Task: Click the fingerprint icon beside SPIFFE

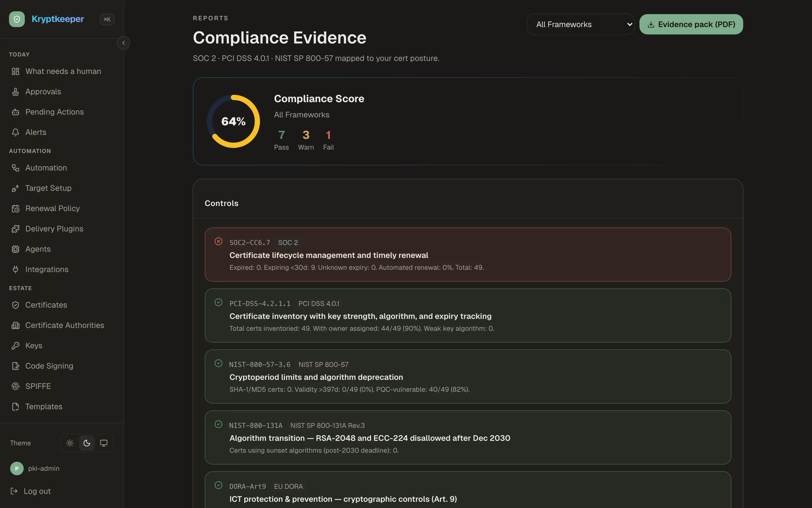Action: (x=16, y=386)
